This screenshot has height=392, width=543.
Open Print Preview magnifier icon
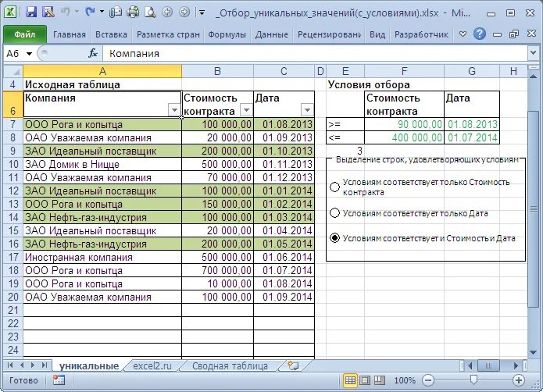[x=150, y=12]
